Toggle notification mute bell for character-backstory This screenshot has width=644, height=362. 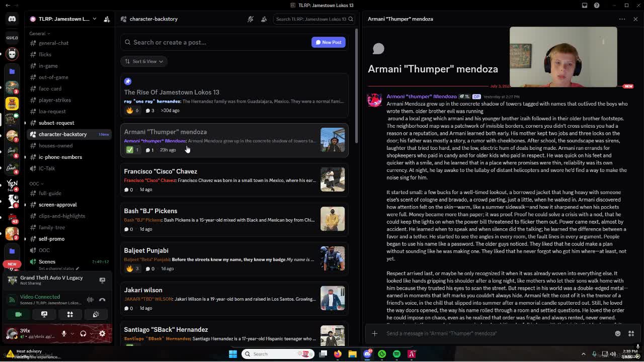click(251, 19)
